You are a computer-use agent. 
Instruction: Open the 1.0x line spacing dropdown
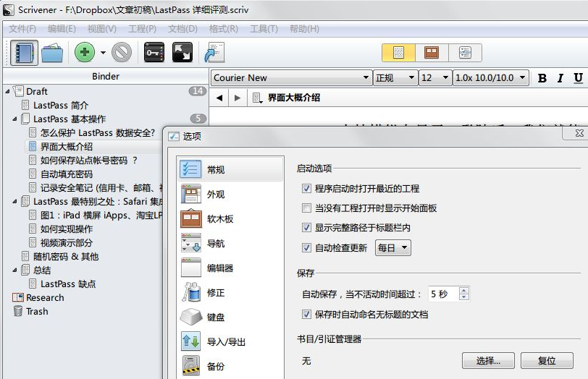[491, 78]
